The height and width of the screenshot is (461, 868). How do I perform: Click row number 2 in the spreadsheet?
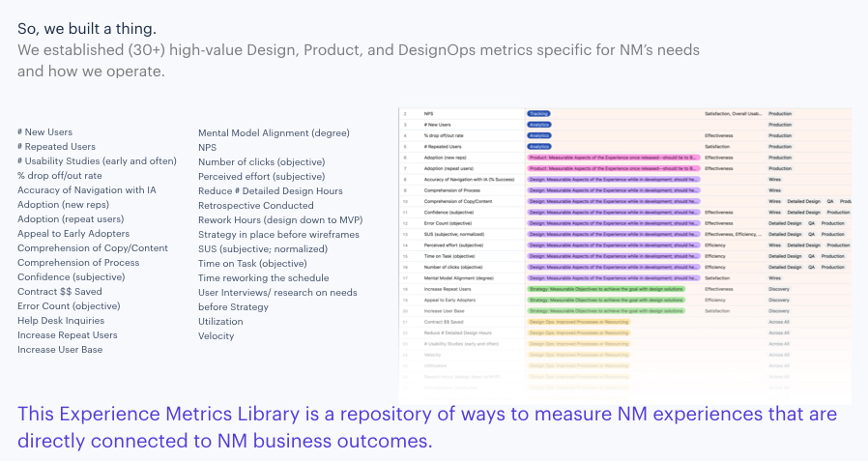click(406, 114)
